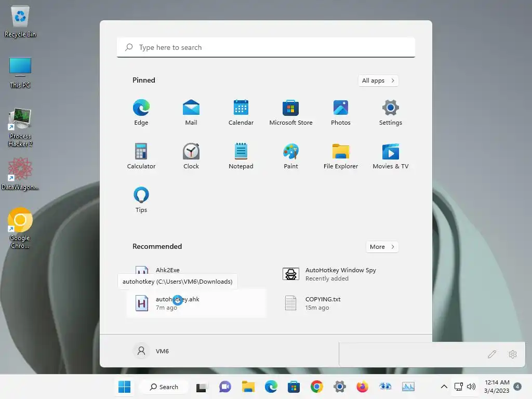The image size is (532, 399).
Task: Open the eyes icon app on taskbar
Action: pos(385,387)
